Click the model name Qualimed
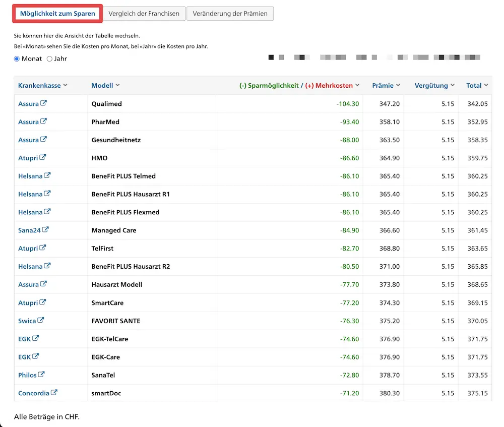This screenshot has width=504, height=427. [x=106, y=104]
